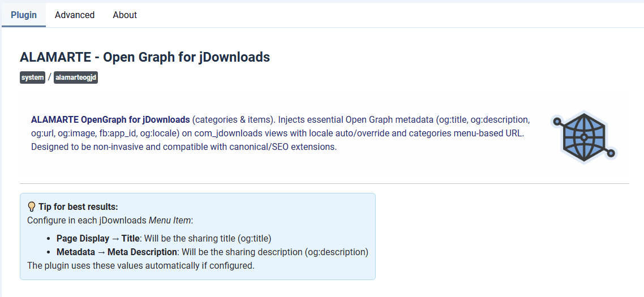Click the "ALAMARTE - Open Graph for jDownloads" heading

coord(145,57)
